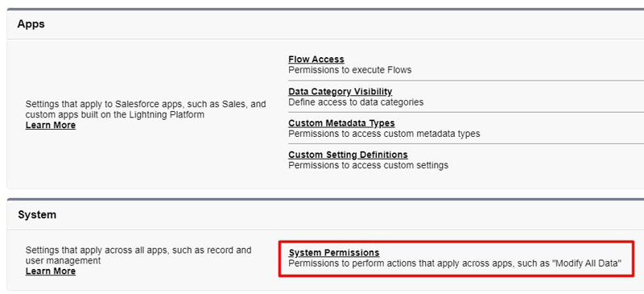Click 'Permissions to execute Flows' description

pyautogui.click(x=350, y=70)
